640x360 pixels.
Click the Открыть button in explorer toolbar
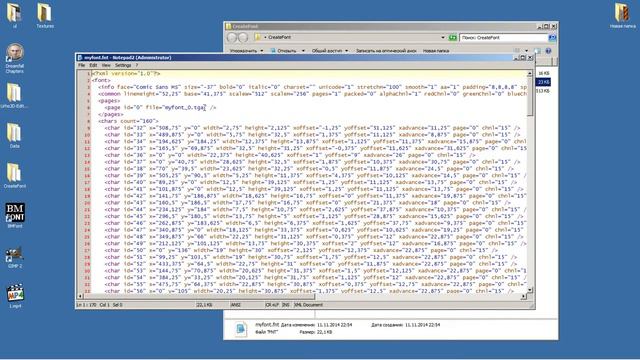283,51
